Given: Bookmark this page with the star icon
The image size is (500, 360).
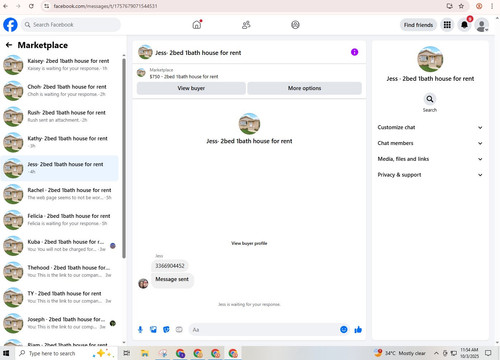Looking at the screenshot, I should click(x=461, y=6).
